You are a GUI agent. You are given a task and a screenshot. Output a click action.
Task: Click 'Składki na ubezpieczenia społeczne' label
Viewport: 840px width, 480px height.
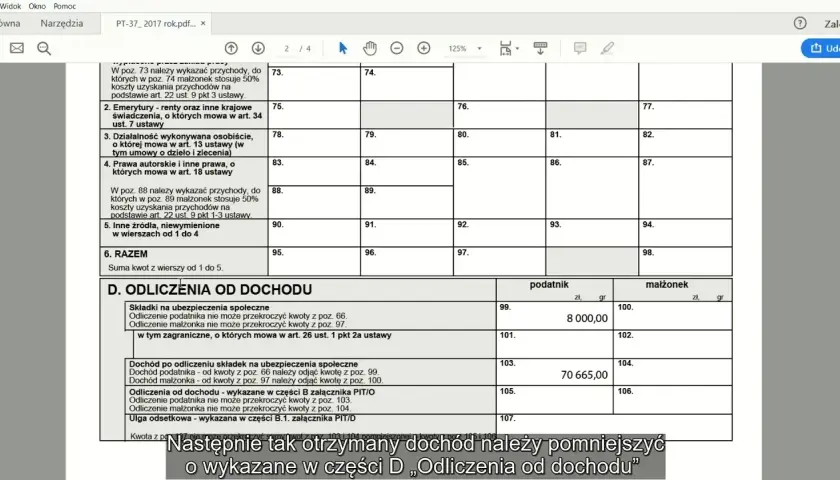coord(199,308)
